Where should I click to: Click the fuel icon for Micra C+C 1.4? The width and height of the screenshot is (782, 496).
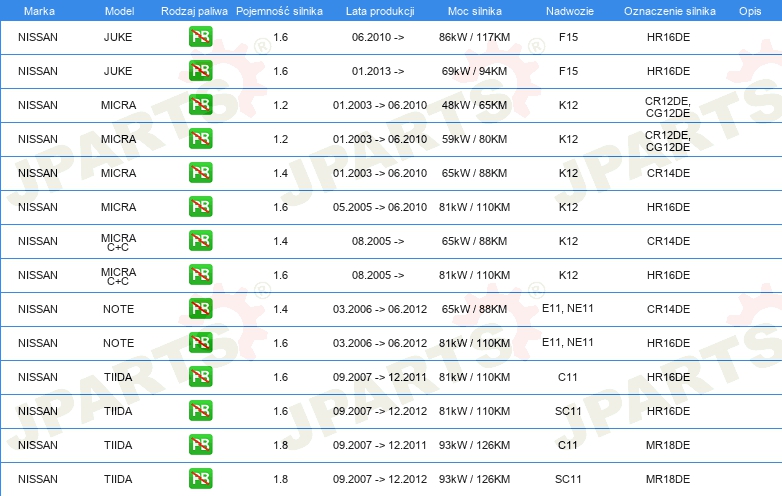point(200,241)
